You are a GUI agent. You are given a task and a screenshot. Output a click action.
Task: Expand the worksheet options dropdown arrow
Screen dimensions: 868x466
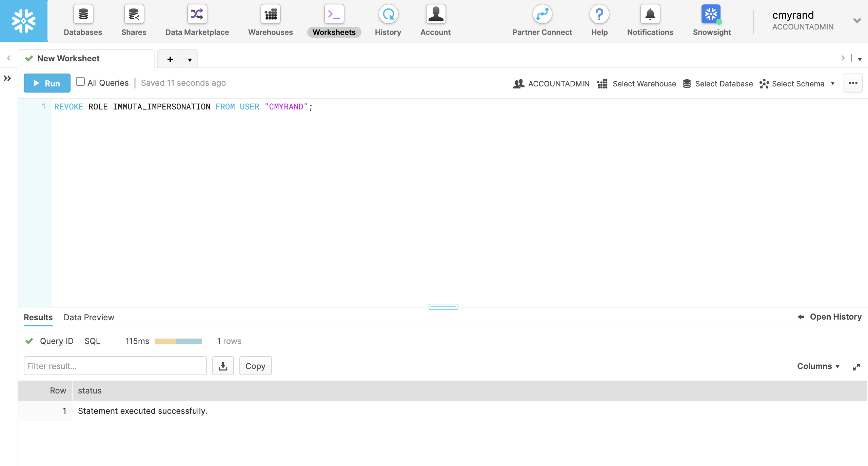tap(190, 59)
